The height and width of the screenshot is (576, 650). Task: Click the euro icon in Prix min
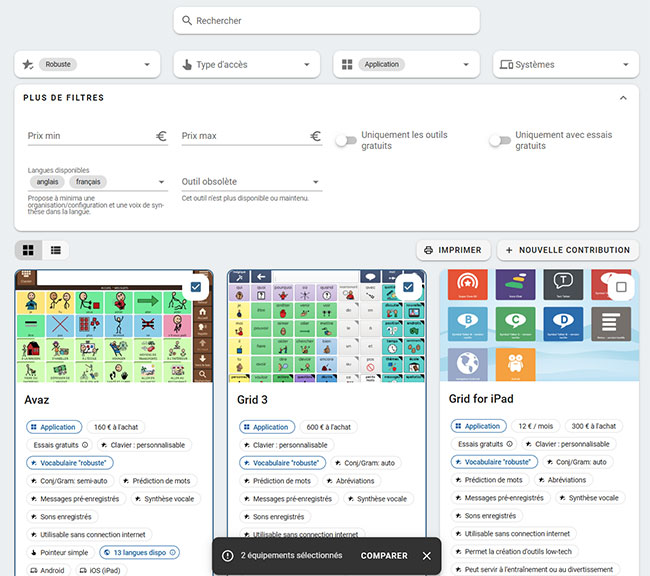(161, 136)
